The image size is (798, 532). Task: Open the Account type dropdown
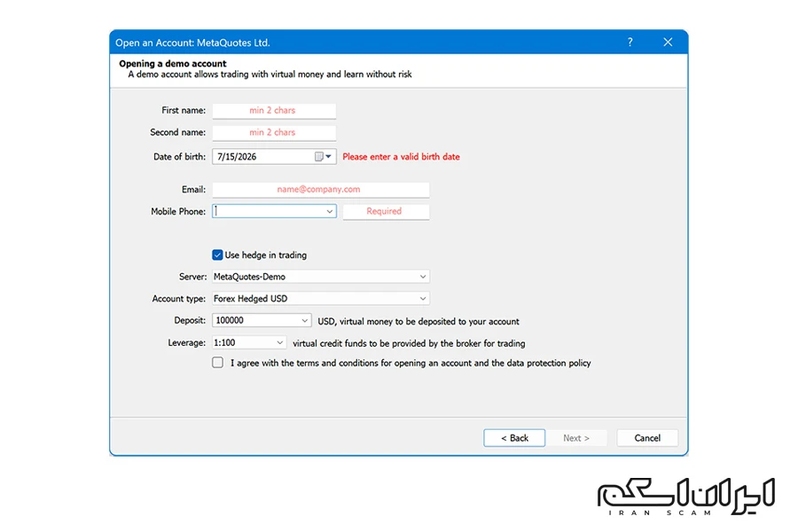click(x=321, y=298)
